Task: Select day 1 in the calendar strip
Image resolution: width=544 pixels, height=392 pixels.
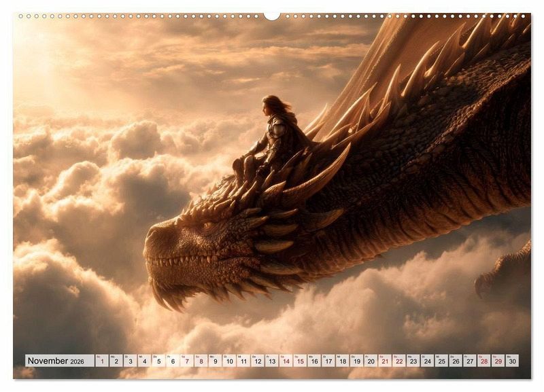Action: click(102, 361)
